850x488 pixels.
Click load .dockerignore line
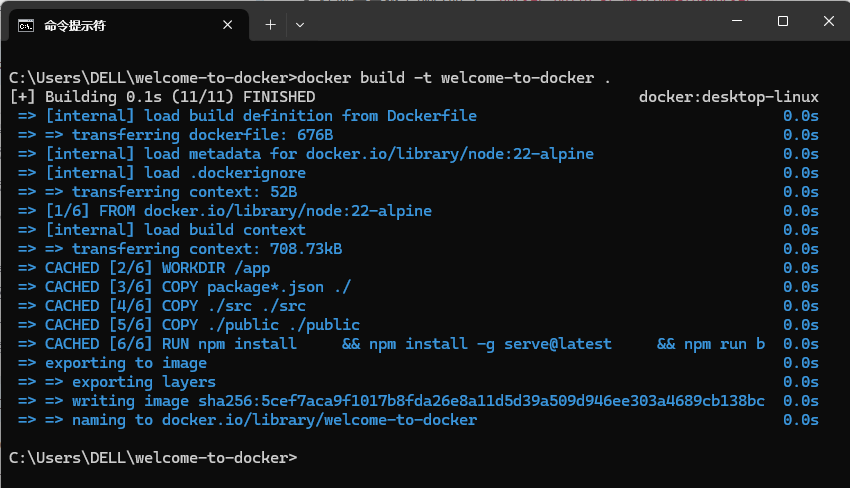point(162,173)
